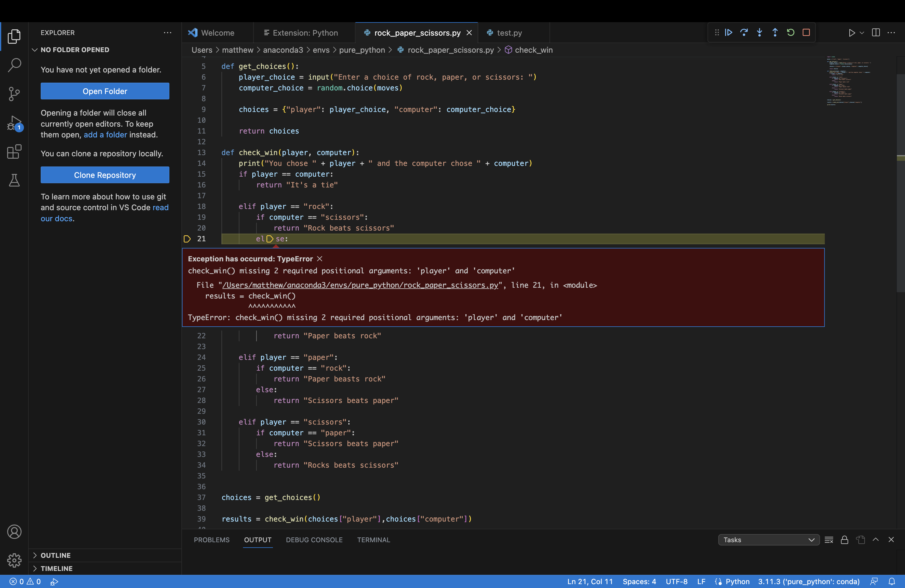
Task: Open the Source Control view
Action: 14,94
